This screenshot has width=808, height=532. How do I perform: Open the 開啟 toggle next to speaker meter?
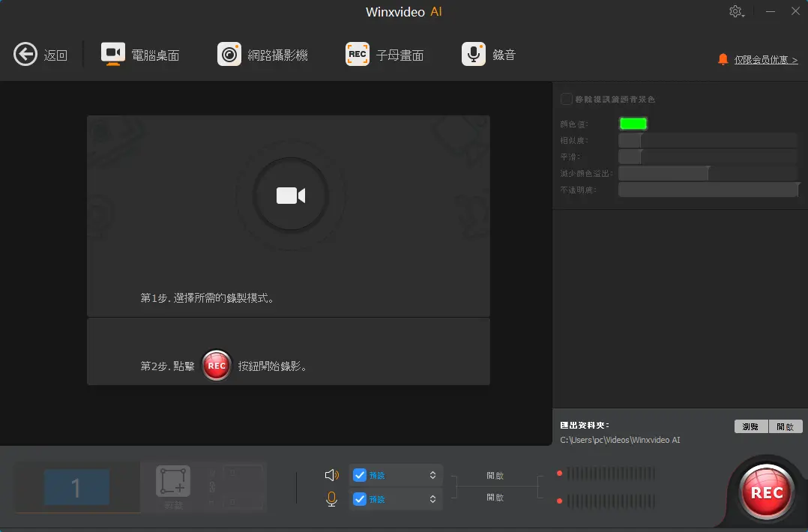coord(496,474)
